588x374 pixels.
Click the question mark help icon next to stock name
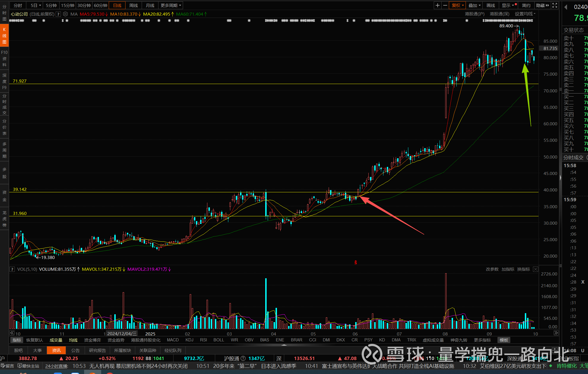coord(58,14)
